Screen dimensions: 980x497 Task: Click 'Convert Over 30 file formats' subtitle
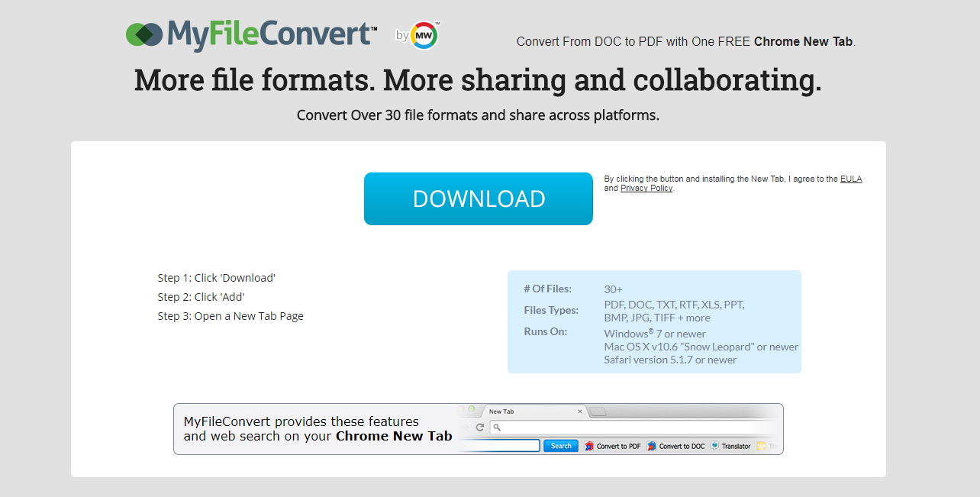point(478,116)
